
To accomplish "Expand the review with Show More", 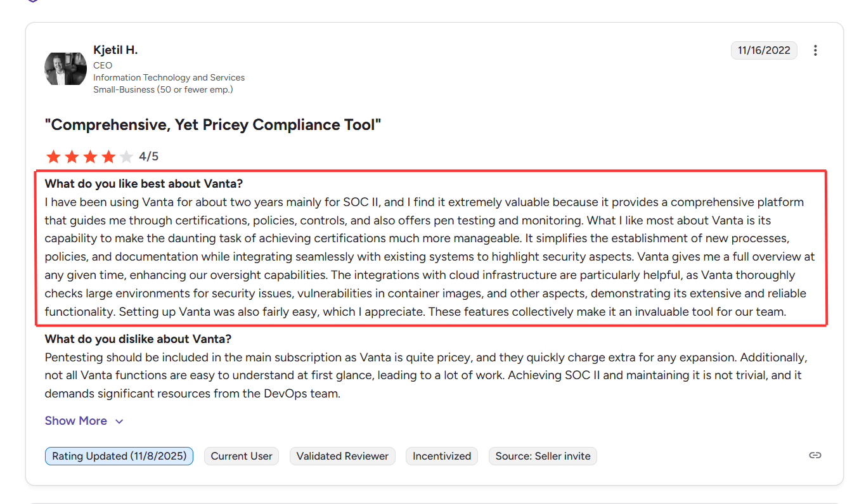I will pos(76,420).
